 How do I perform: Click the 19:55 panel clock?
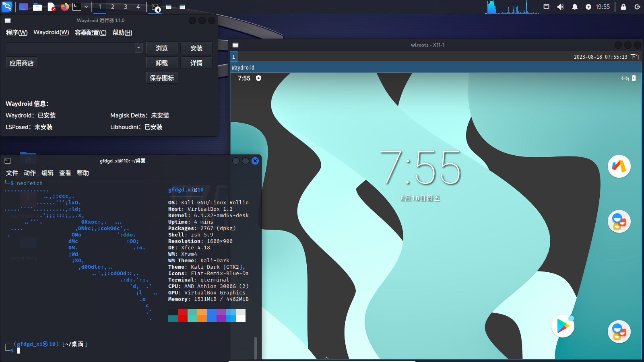click(603, 7)
